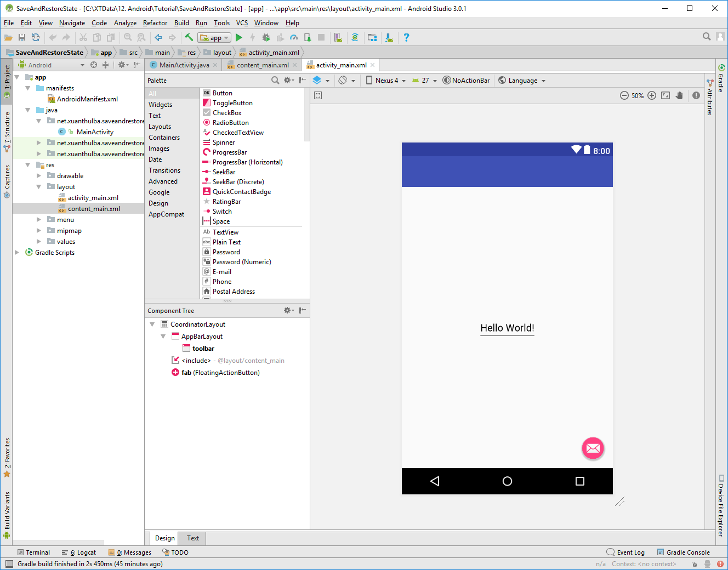Screen dimensions: 728x570
Task: Click the Attach debugger to process icon
Action: point(308,37)
